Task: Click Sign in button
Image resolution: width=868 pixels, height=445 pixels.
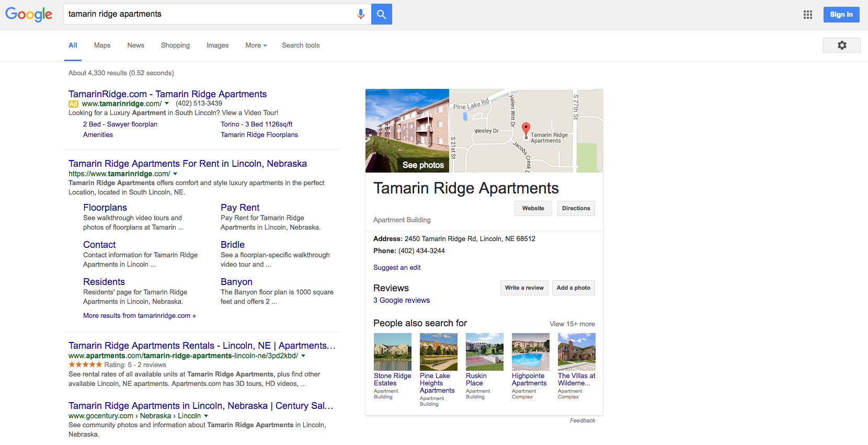Action: 841,15
